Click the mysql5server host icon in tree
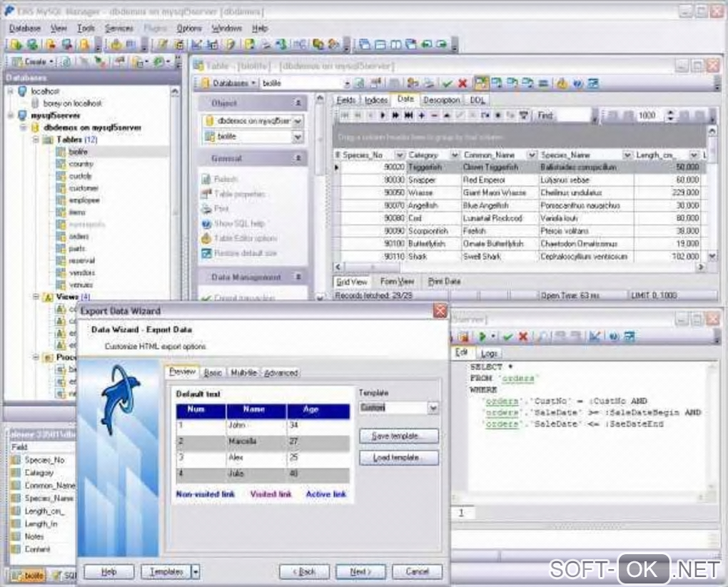 point(23,116)
